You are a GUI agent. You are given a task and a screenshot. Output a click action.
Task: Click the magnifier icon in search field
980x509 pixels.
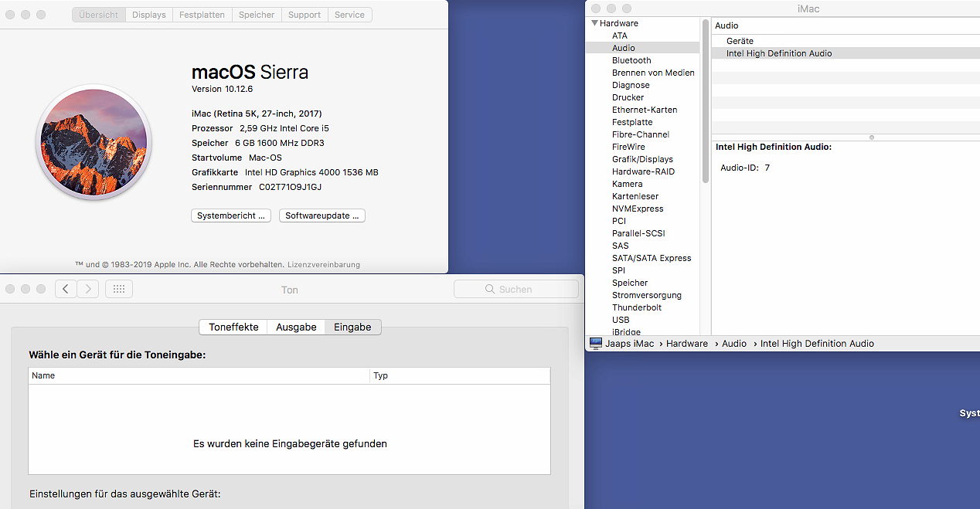pyautogui.click(x=489, y=290)
